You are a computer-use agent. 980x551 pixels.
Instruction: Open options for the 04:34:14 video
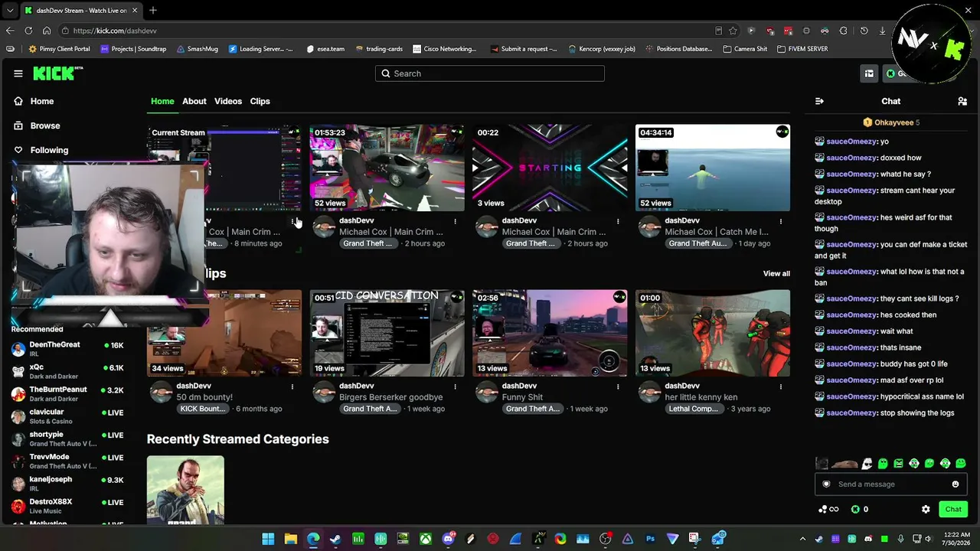coord(781,221)
